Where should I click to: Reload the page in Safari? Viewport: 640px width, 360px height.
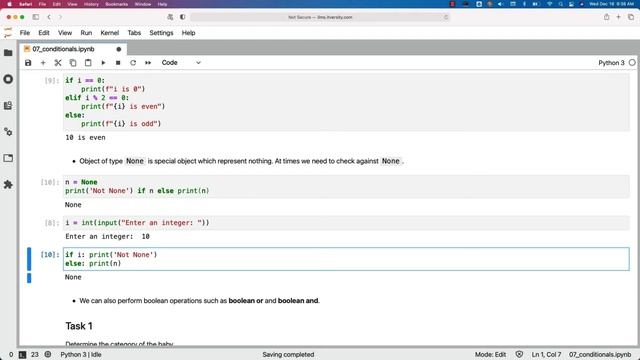[x=446, y=17]
